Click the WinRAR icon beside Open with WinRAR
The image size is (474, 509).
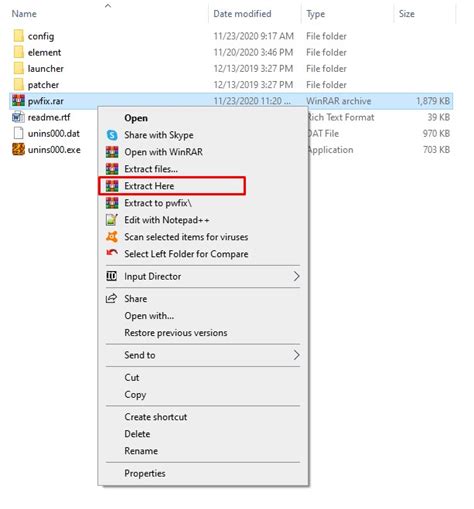pos(112,152)
